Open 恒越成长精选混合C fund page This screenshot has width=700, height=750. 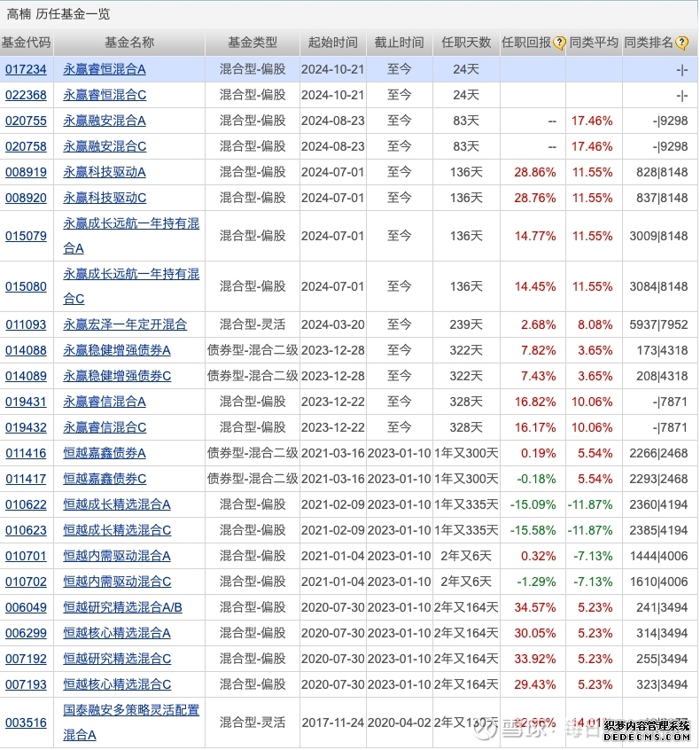[x=117, y=531]
